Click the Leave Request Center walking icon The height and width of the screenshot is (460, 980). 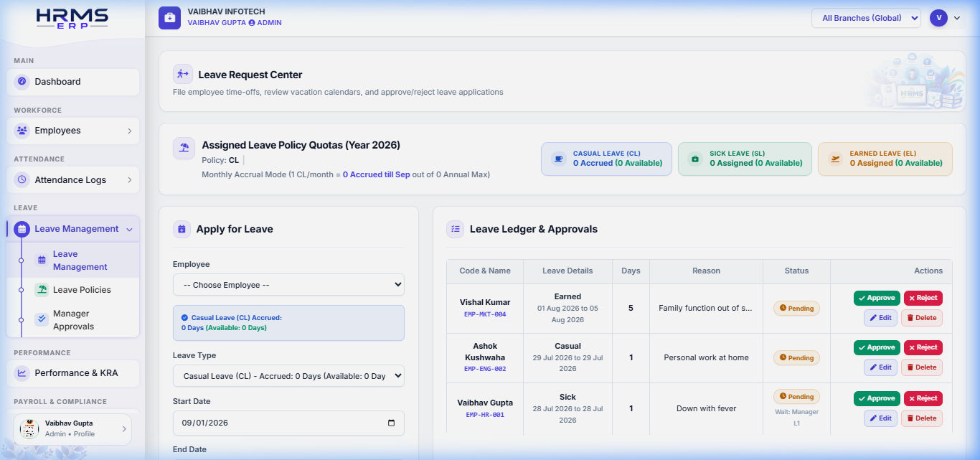[x=183, y=74]
